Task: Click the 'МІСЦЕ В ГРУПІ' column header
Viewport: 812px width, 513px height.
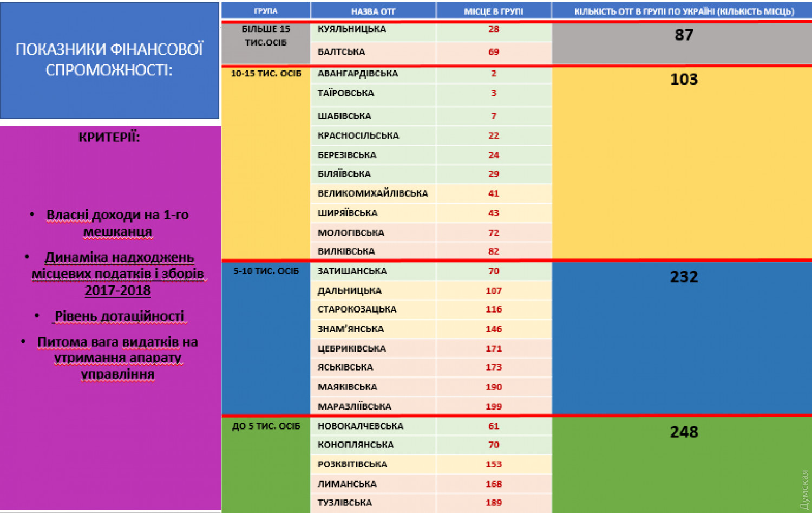Action: (493, 11)
